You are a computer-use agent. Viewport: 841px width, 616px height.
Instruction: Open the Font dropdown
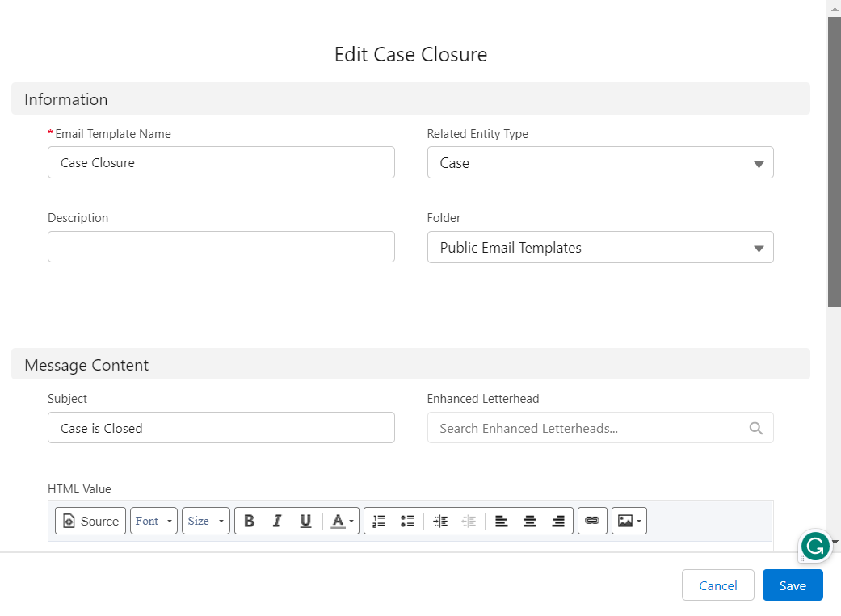coord(154,521)
